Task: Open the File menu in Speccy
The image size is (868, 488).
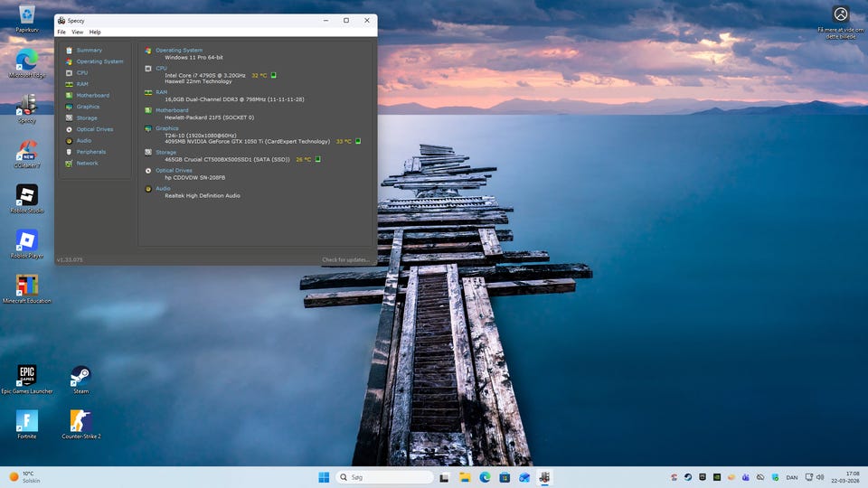Action: point(61,32)
